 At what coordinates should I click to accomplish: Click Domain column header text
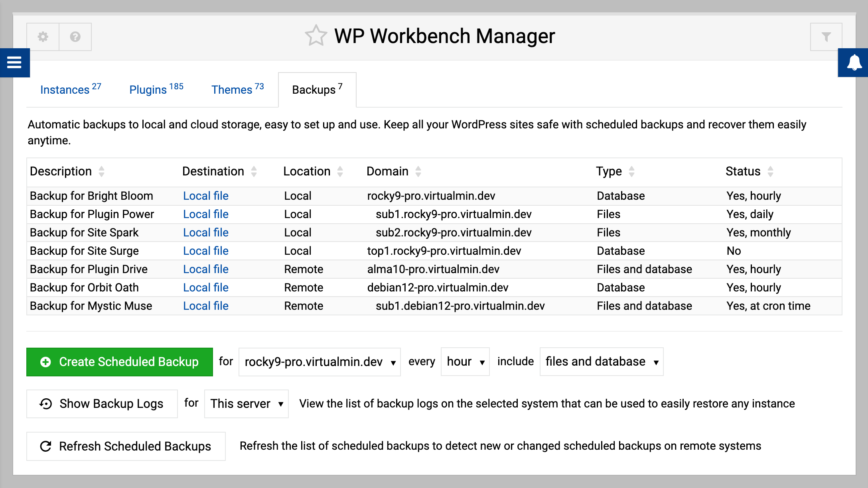387,171
